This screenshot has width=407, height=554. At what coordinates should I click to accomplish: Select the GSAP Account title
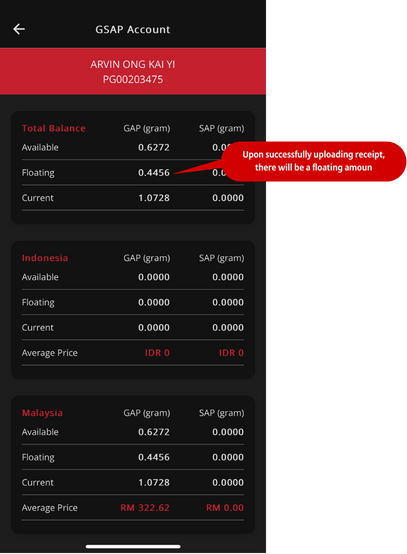click(132, 29)
